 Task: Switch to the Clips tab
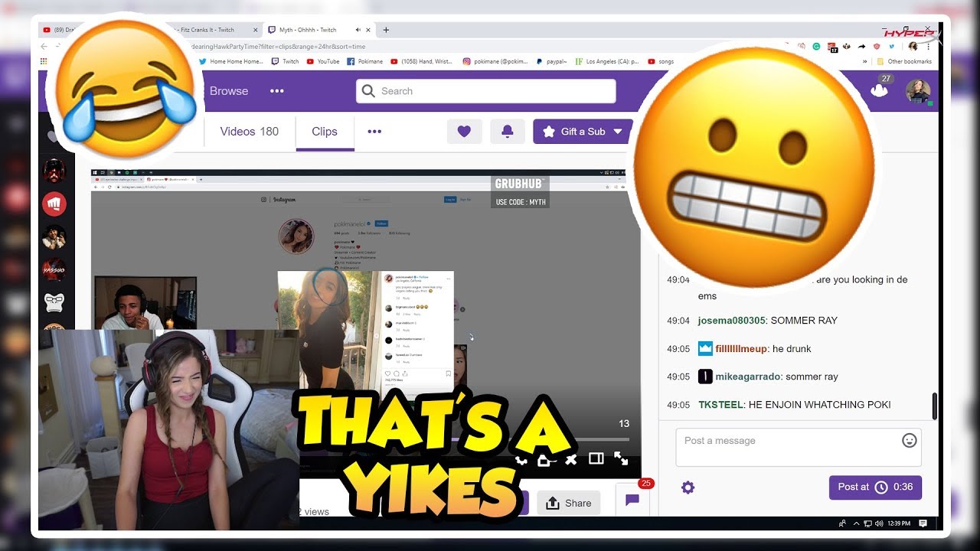325,132
